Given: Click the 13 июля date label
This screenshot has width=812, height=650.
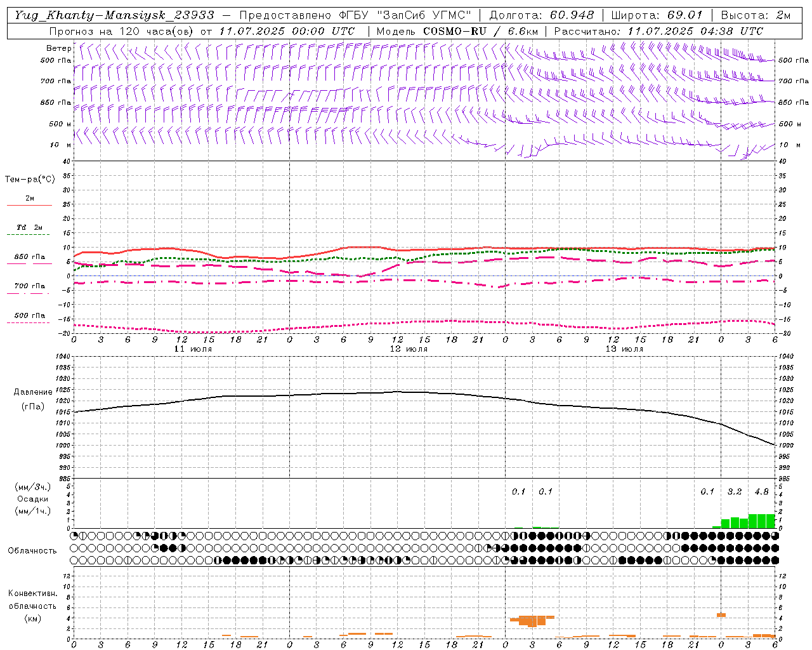Looking at the screenshot, I should pyautogui.click(x=624, y=349).
